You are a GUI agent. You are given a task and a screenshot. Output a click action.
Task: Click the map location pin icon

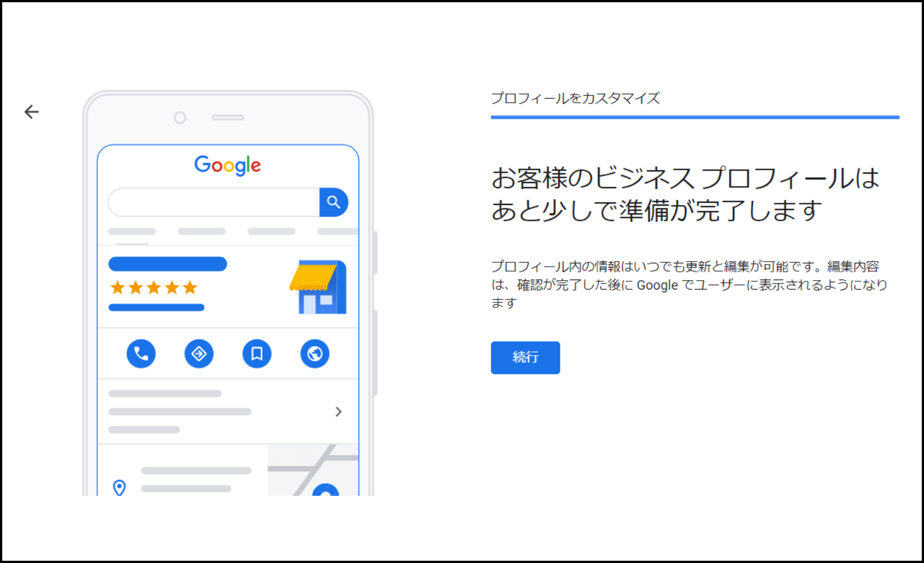coord(119,487)
